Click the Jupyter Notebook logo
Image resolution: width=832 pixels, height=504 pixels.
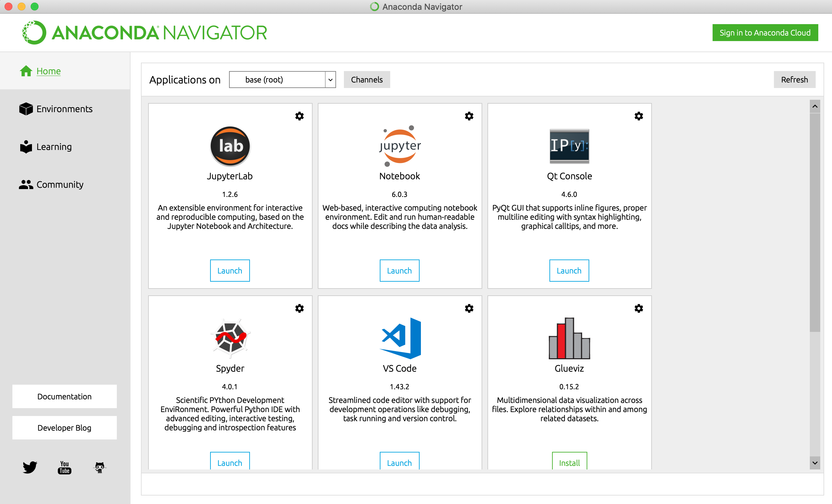[x=400, y=146]
